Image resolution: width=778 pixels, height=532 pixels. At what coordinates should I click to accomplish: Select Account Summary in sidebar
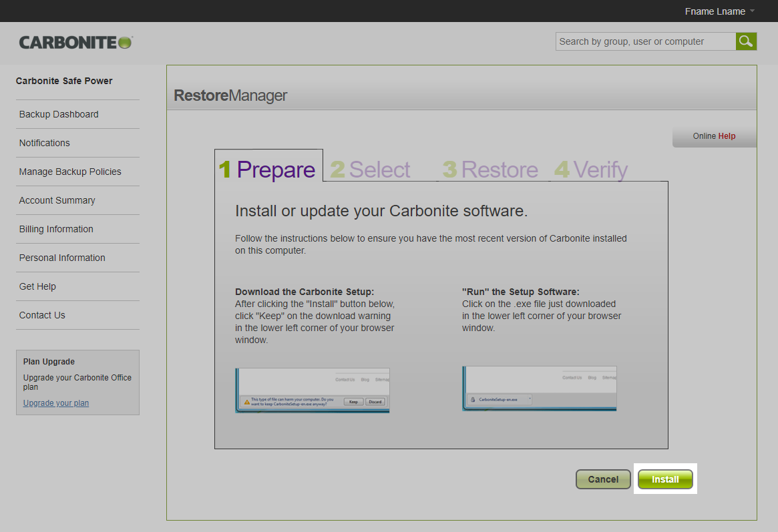57,200
